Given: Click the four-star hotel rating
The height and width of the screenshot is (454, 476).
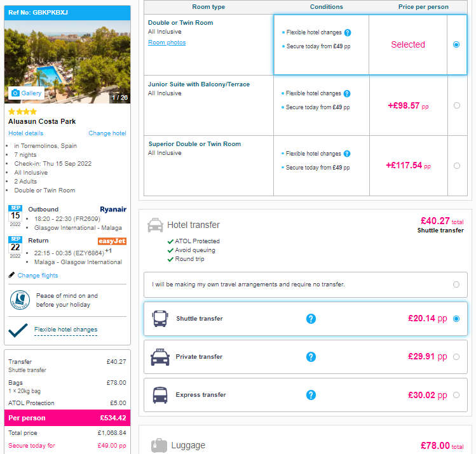Looking at the screenshot, I should coord(22,112).
